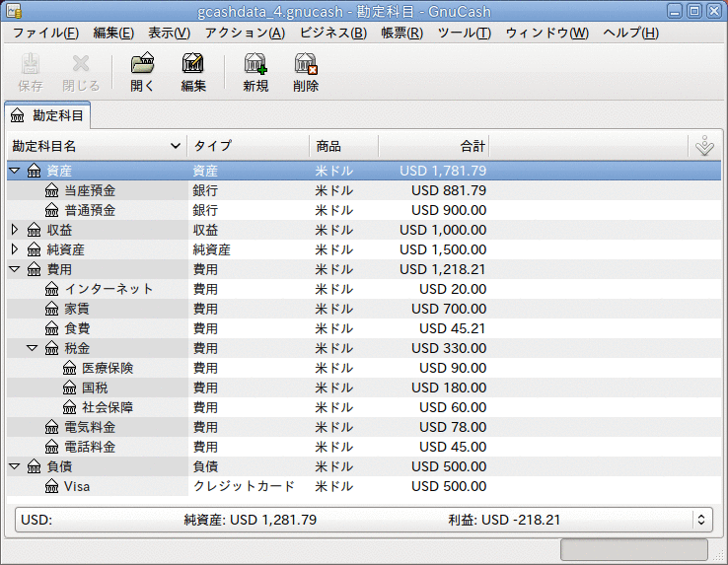Switch to the 勘定科目 tab

click(47, 115)
